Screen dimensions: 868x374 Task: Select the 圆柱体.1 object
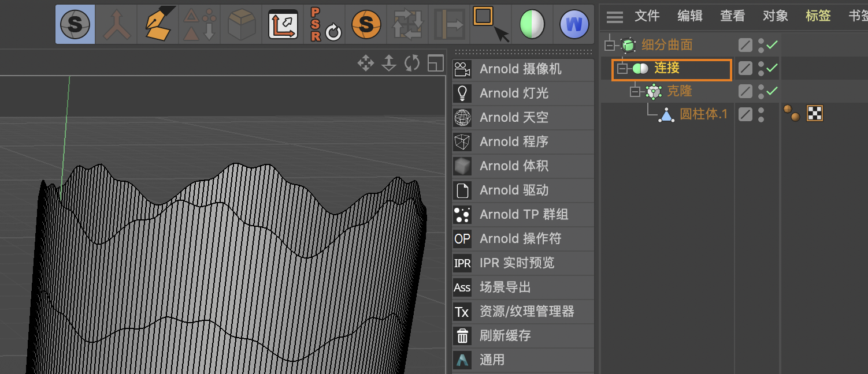coord(703,114)
